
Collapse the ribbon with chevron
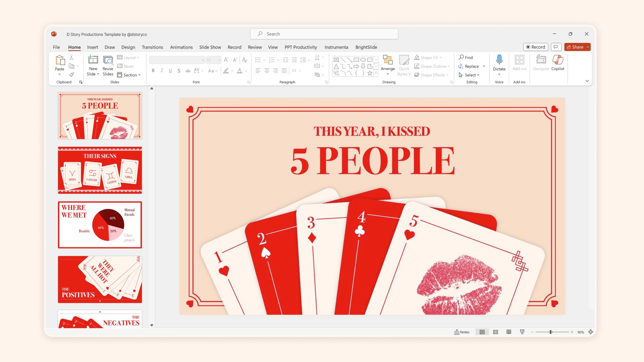click(587, 81)
